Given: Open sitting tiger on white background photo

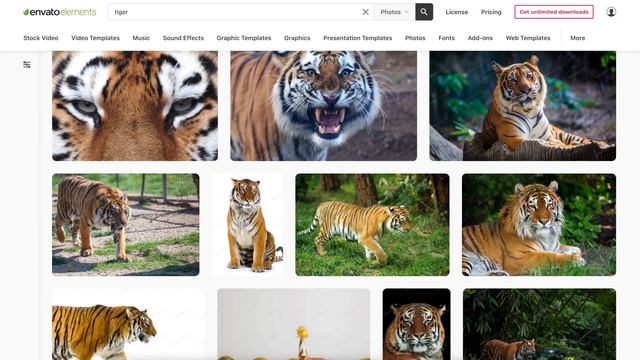Looking at the screenshot, I should (248, 225).
